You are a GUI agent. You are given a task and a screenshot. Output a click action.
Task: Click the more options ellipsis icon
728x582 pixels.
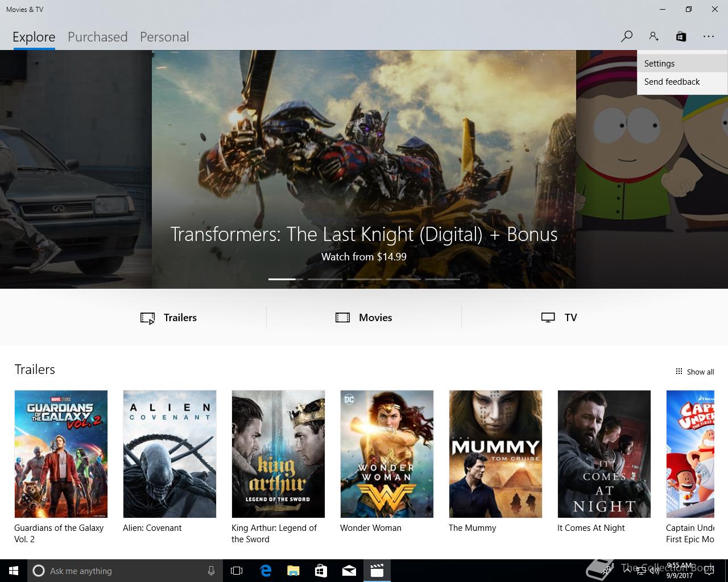click(708, 36)
